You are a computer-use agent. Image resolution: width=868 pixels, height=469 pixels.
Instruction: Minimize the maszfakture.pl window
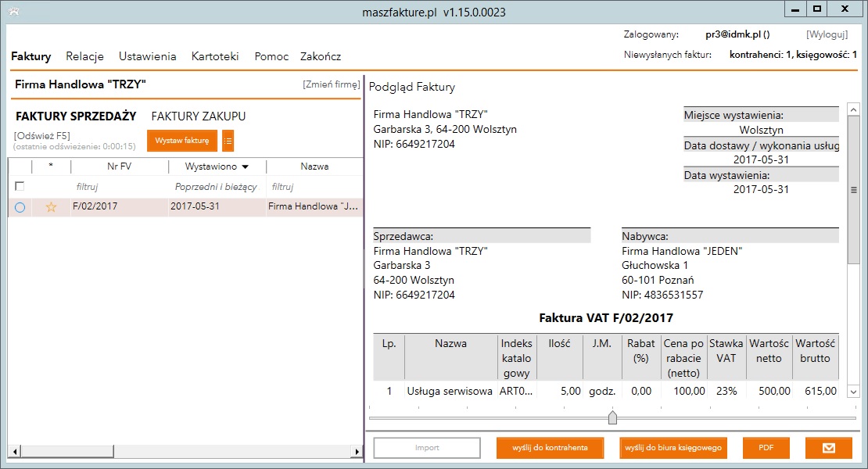pos(795,9)
